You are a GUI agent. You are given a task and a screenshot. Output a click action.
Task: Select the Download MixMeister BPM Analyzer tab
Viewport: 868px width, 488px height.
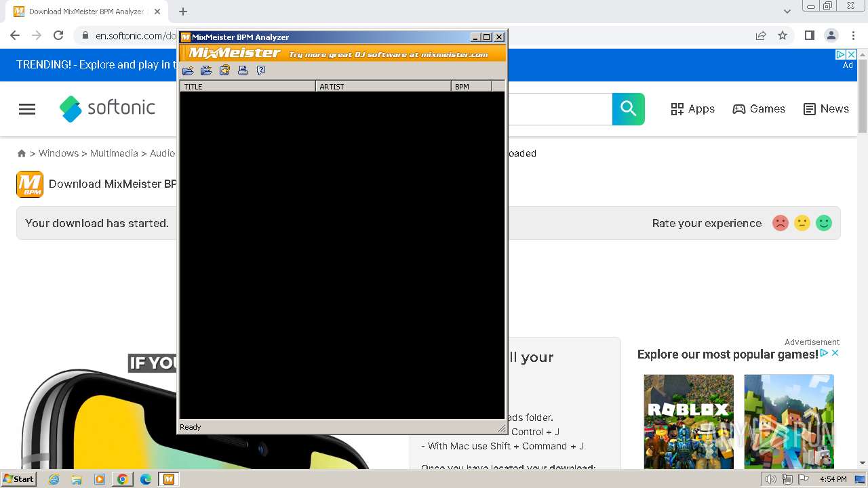tap(85, 12)
